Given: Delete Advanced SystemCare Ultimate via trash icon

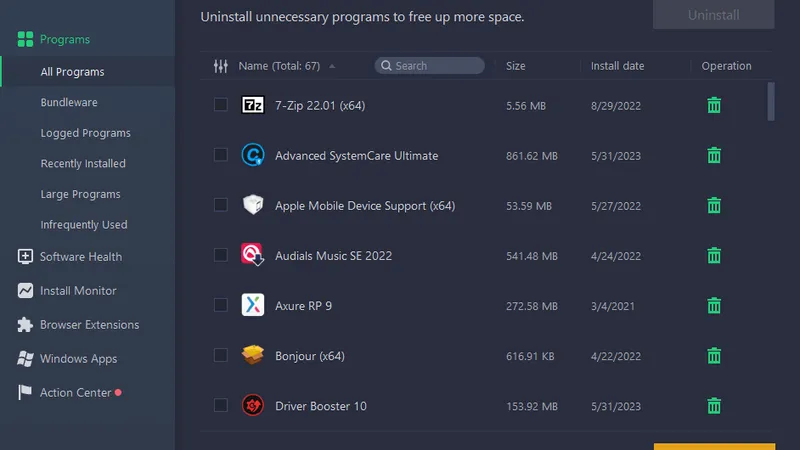Looking at the screenshot, I should (714, 155).
